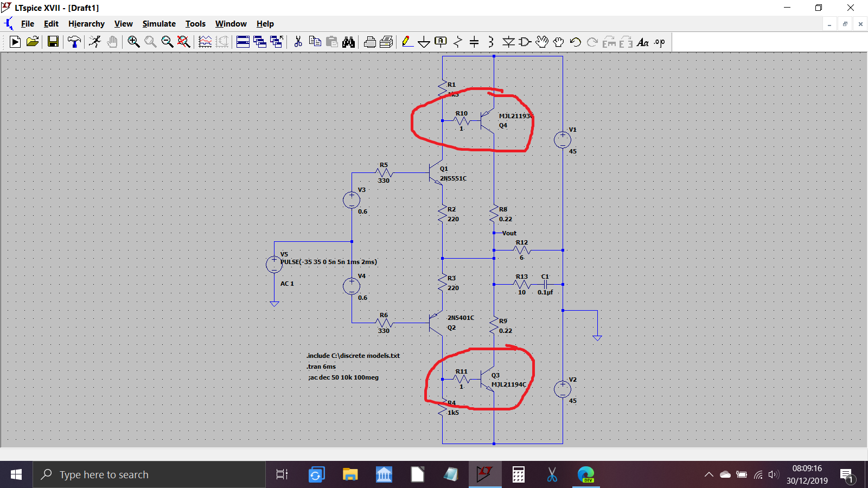Zoom out with the minus magnifier
The width and height of the screenshot is (868, 488).
click(167, 42)
